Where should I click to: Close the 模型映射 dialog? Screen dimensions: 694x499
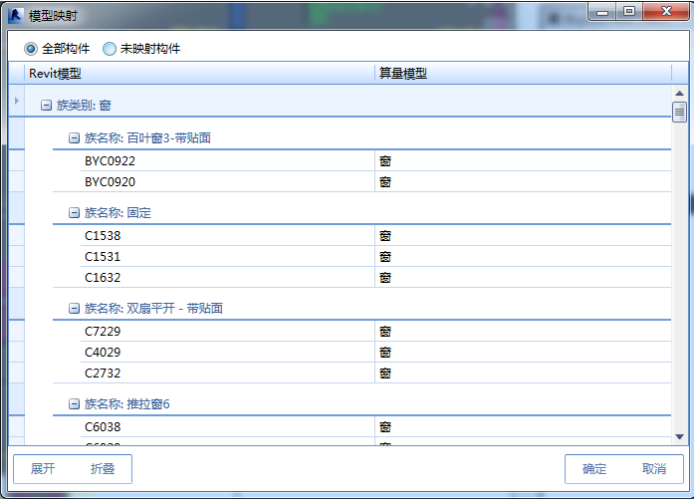666,12
